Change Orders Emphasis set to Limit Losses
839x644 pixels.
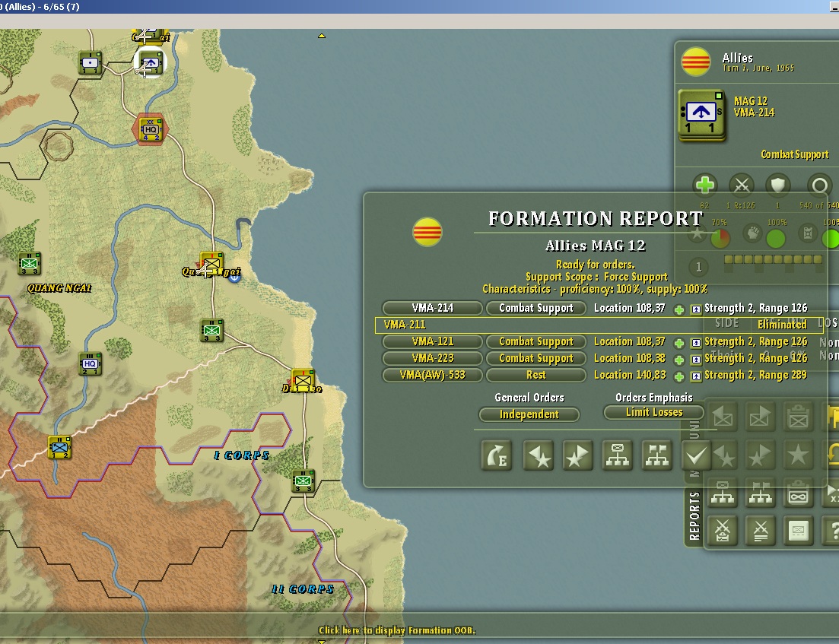click(654, 412)
